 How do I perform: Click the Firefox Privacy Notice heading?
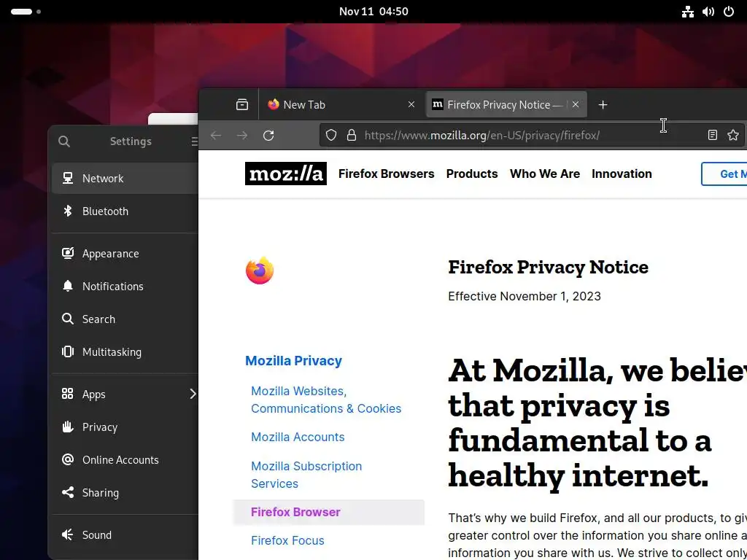pos(548,267)
